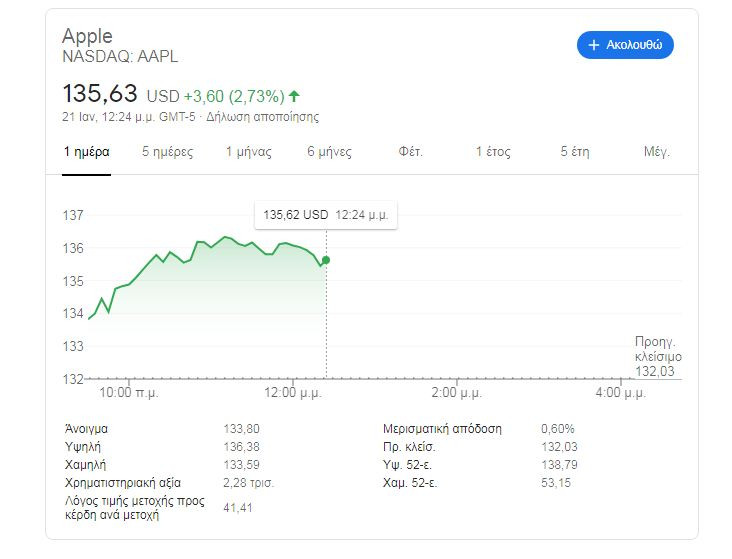
Task: Click the 12:00 μ.μ. time axis label
Action: (x=292, y=394)
